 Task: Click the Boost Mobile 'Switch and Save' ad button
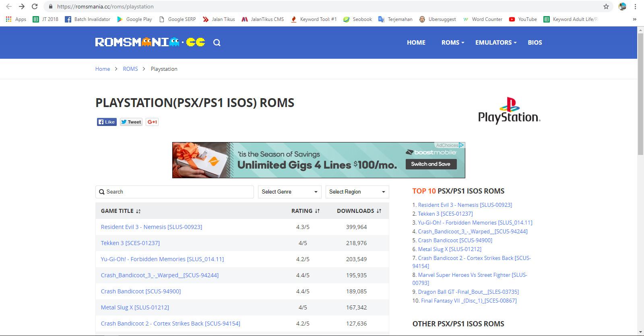tap(431, 164)
